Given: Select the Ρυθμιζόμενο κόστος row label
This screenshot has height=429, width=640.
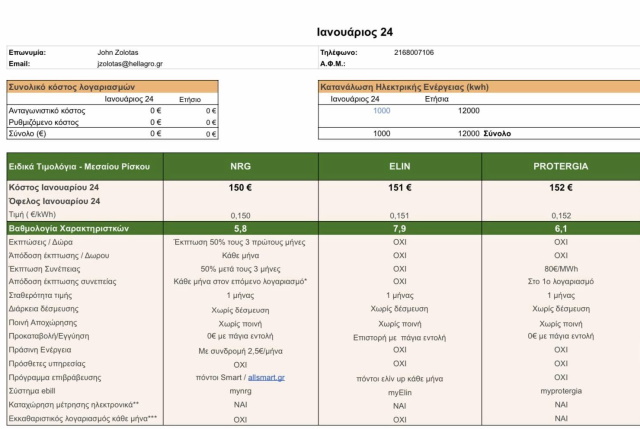Looking at the screenshot, I should 43,122.
